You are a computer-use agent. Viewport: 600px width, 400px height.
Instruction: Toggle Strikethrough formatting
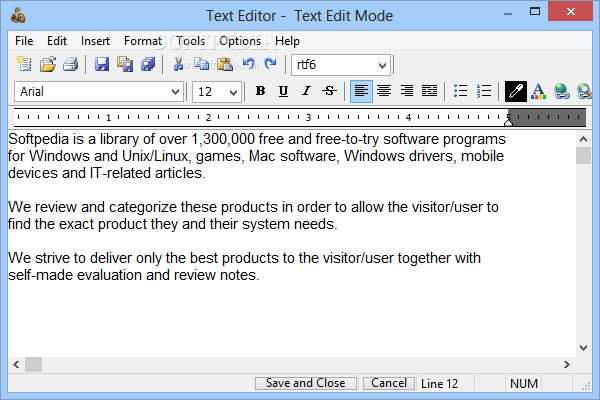[329, 91]
